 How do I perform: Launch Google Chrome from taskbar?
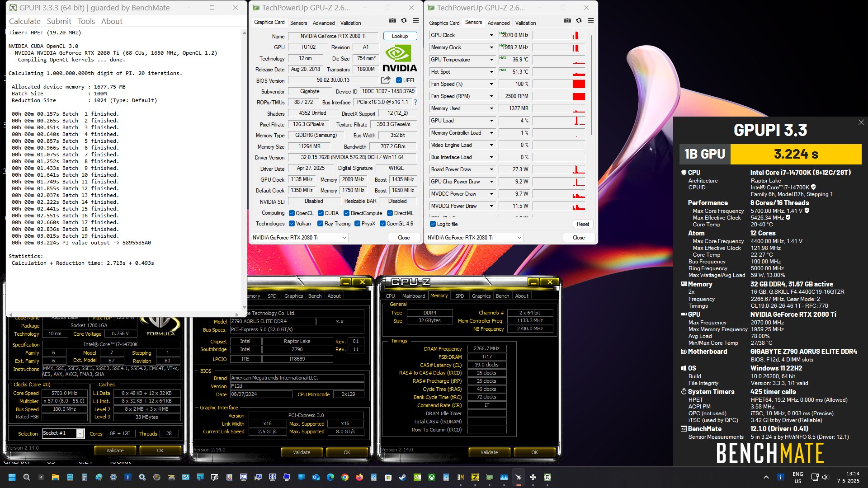point(345,477)
